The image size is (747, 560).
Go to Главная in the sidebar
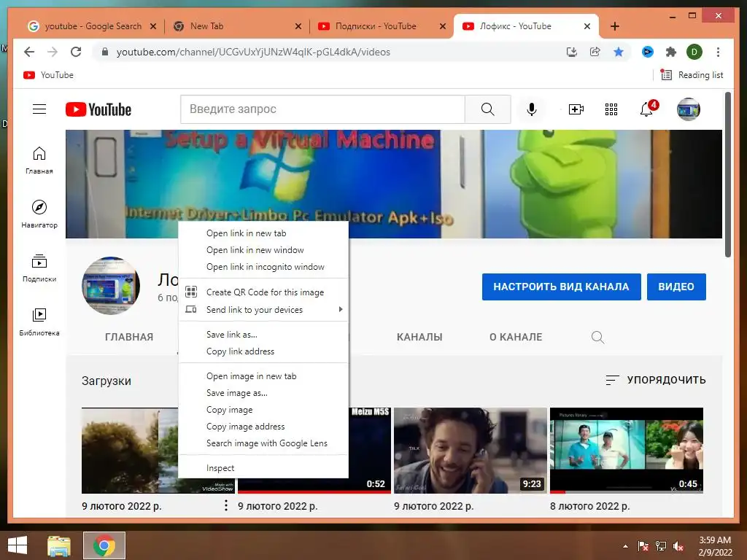pyautogui.click(x=39, y=160)
